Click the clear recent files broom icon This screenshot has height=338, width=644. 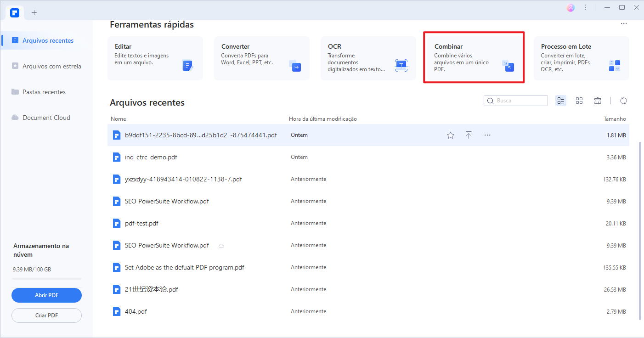(x=597, y=101)
